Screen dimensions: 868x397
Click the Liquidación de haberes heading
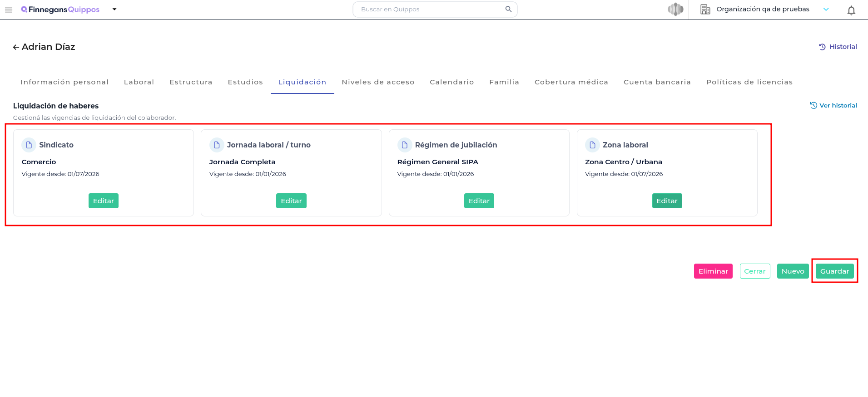[56, 106]
